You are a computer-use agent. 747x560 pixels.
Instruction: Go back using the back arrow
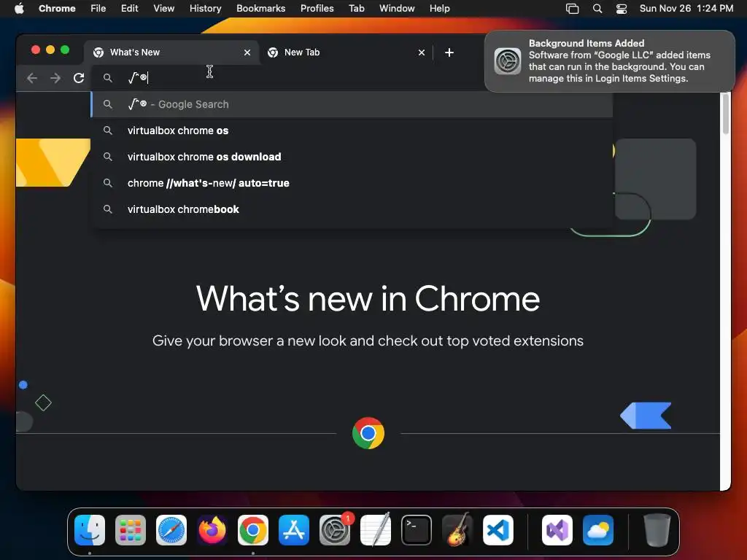point(32,77)
